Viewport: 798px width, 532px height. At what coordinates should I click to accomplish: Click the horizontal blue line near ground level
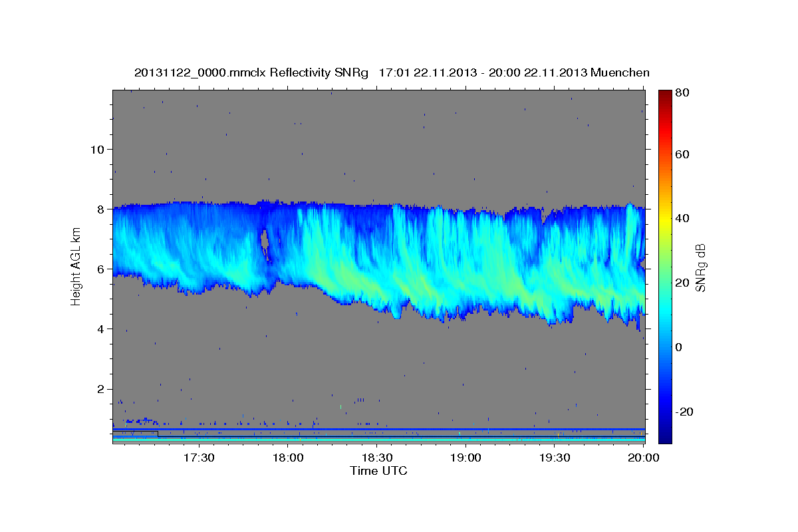point(378,429)
